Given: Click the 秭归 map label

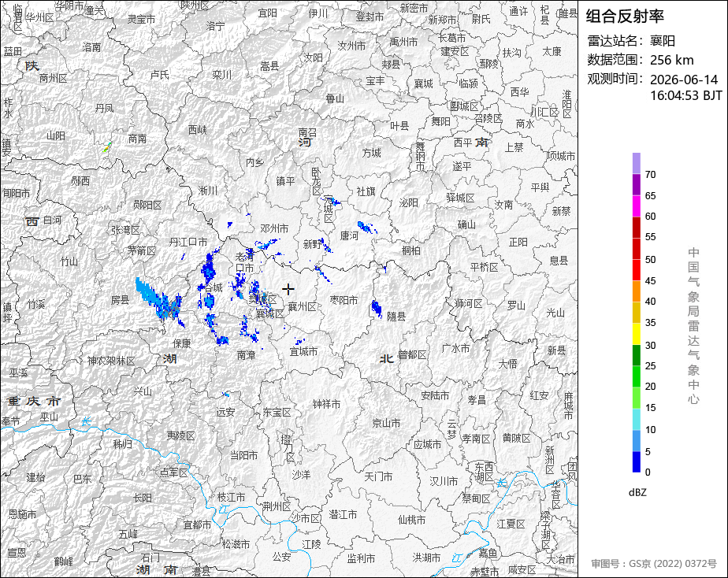Looking at the screenshot, I should click(x=123, y=444).
